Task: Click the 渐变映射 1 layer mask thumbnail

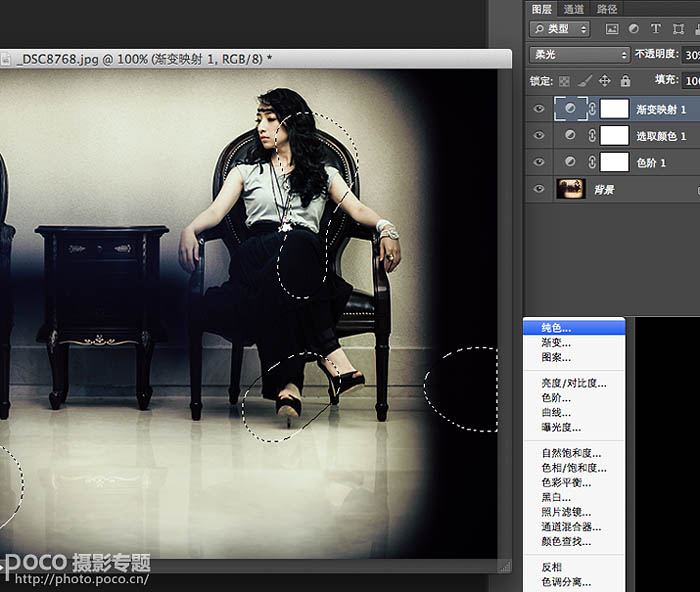Action: [614, 108]
